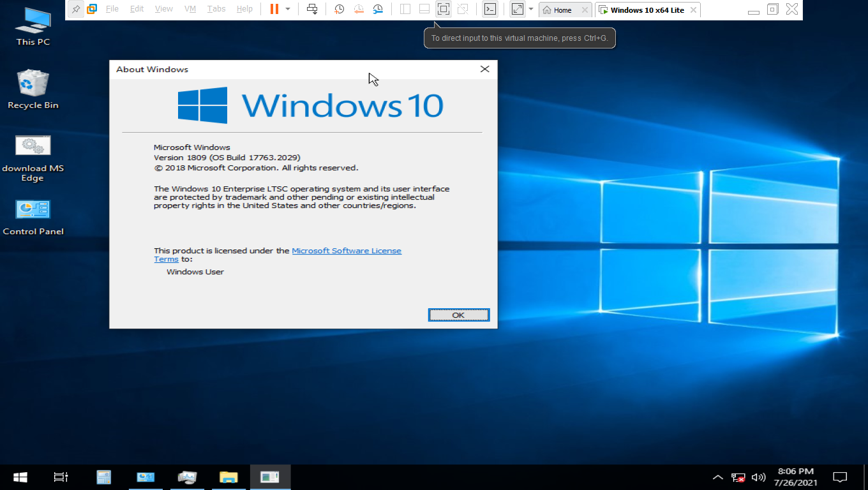Close the Home tab
This screenshot has width=868, height=490.
[585, 10]
